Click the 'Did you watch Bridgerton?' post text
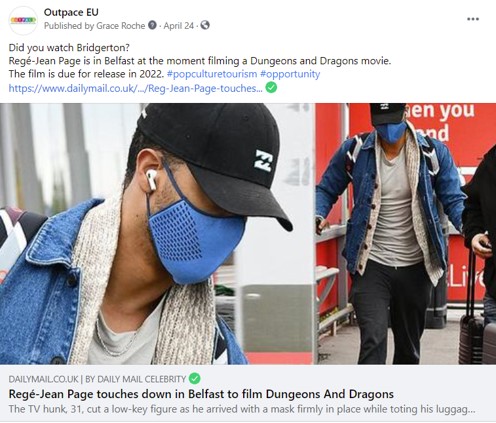The image size is (496, 423). coord(69,48)
